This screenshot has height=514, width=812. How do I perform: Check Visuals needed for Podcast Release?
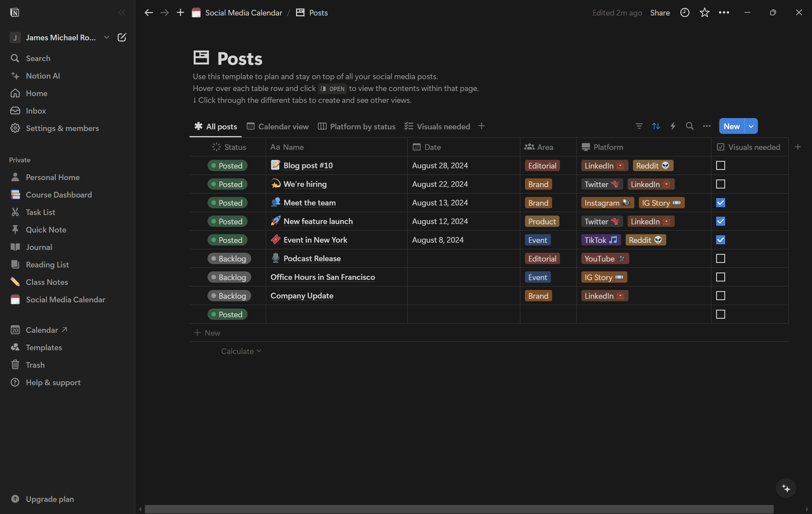coord(720,258)
